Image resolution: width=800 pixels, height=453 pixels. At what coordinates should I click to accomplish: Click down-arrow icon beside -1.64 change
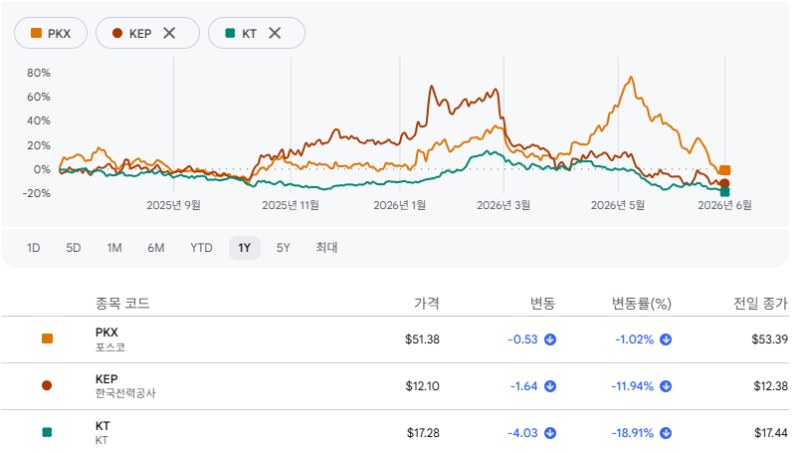click(550, 387)
